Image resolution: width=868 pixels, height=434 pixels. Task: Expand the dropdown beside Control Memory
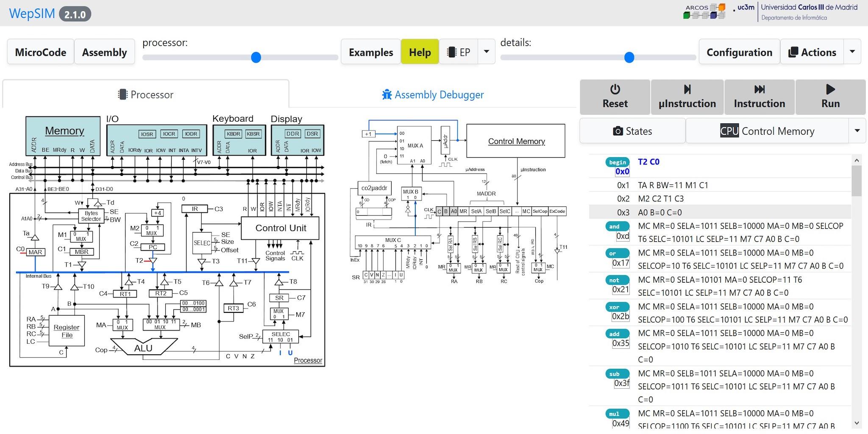tap(857, 131)
